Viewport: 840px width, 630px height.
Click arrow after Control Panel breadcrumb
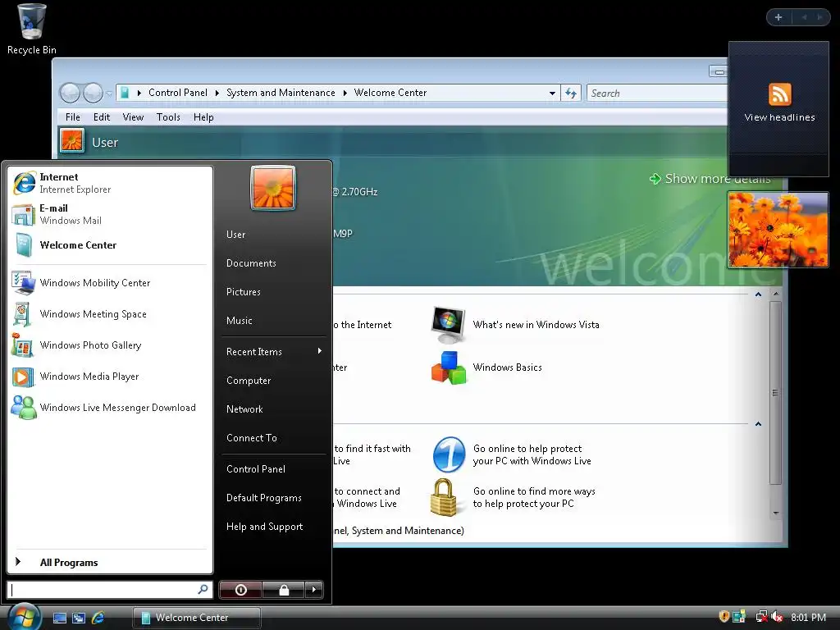tap(217, 94)
